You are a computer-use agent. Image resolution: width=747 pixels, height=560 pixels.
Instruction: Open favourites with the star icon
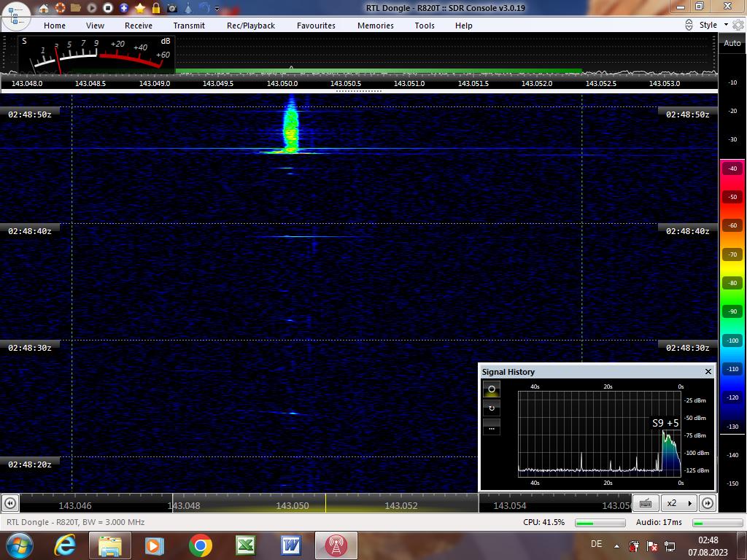pos(140,7)
